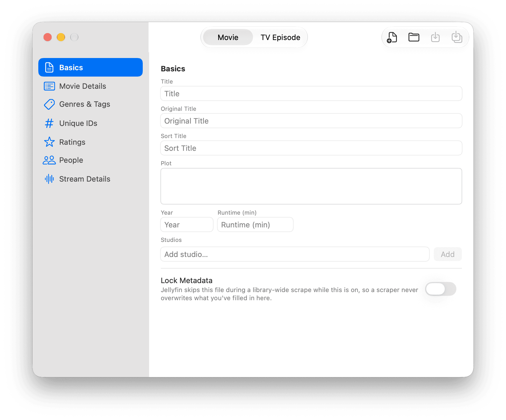Viewport: 506px width, 420px height.
Task: Go to Genres & Tags section
Action: [91, 104]
